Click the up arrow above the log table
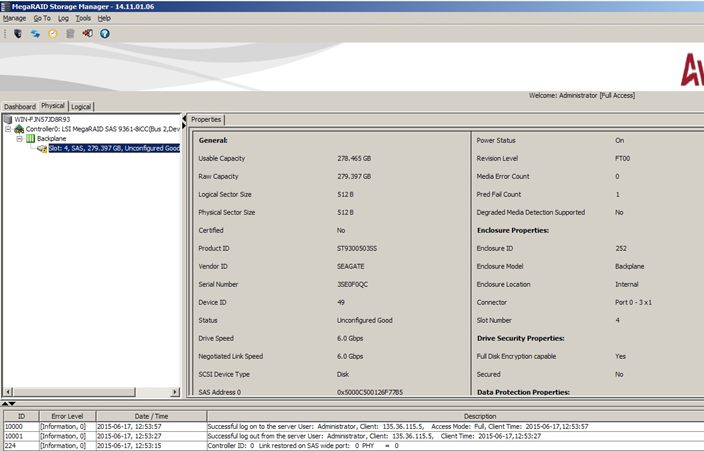 [4, 404]
